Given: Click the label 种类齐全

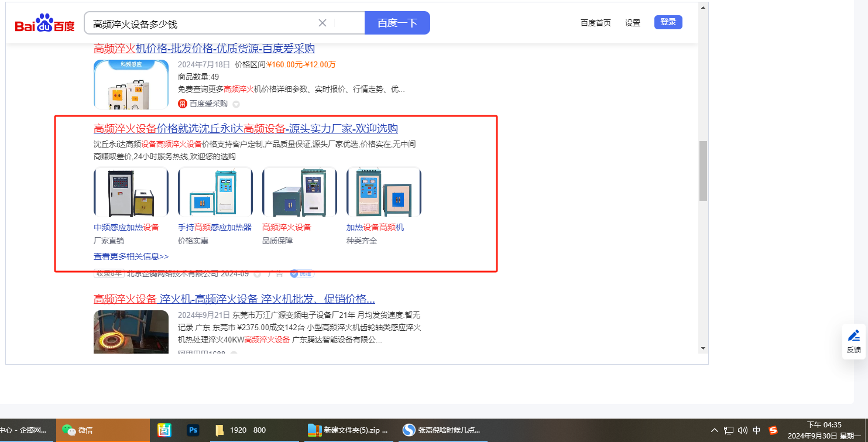Looking at the screenshot, I should pyautogui.click(x=362, y=241).
